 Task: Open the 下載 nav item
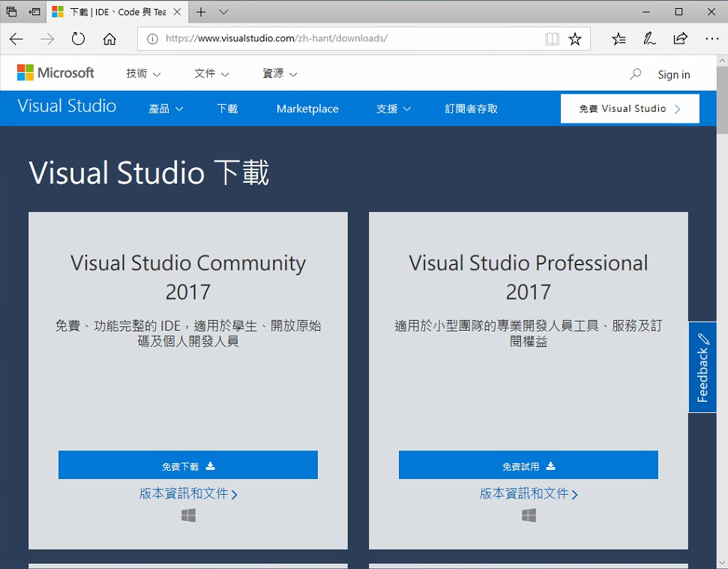(227, 109)
